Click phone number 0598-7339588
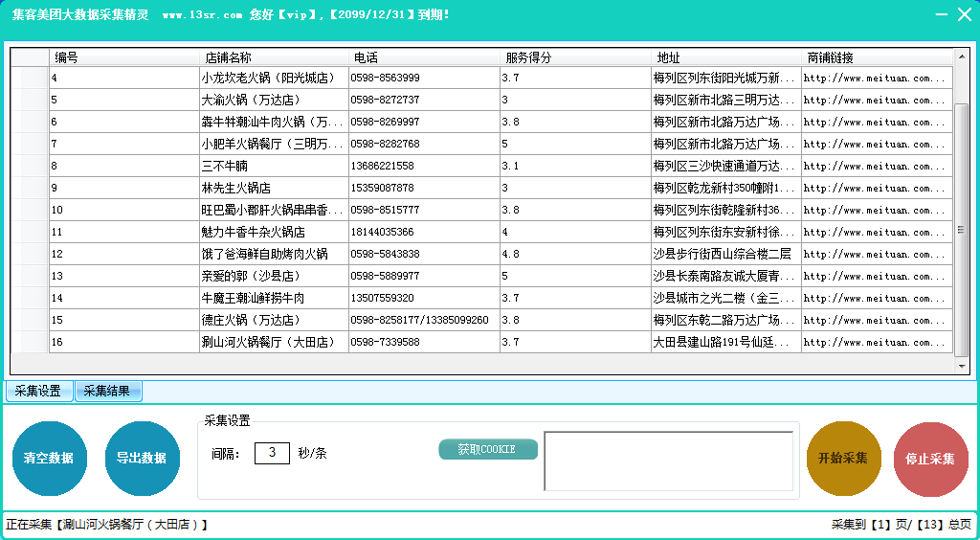 [385, 343]
